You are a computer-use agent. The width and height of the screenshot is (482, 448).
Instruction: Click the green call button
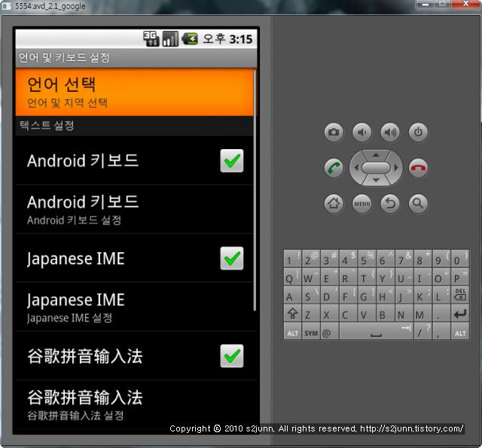(x=334, y=168)
